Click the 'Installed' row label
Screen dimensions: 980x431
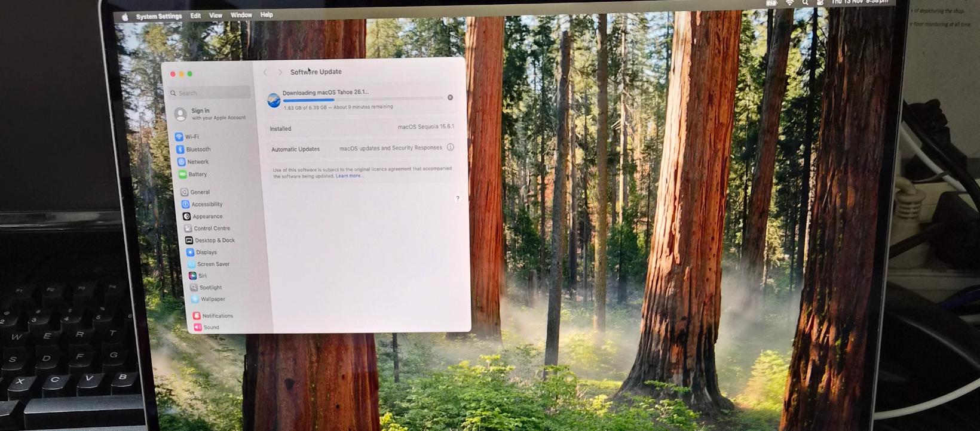coord(280,129)
